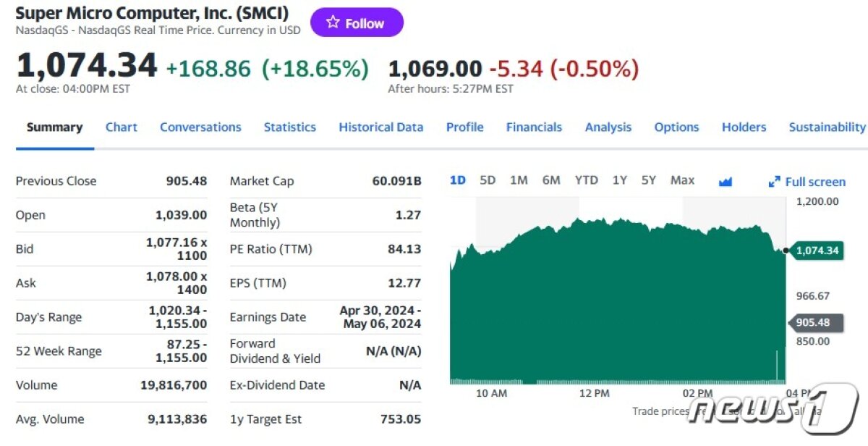Switch to the Chart tab
This screenshot has height=446, width=868.
point(121,127)
